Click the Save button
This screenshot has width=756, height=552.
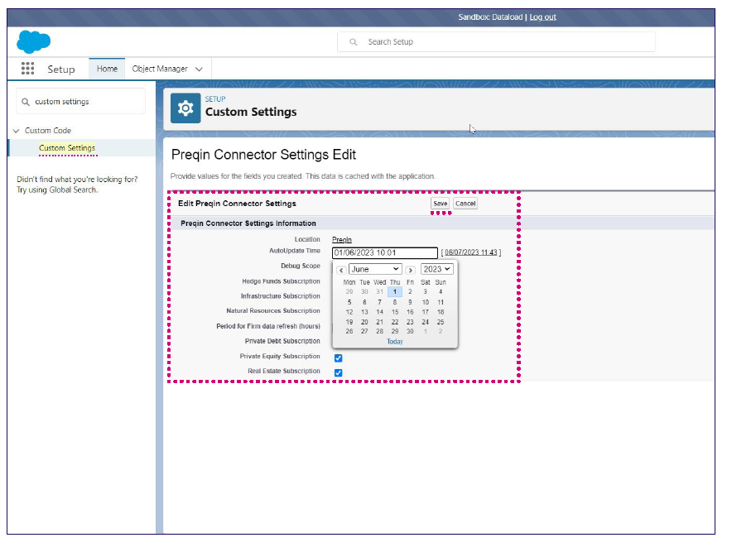[440, 204]
